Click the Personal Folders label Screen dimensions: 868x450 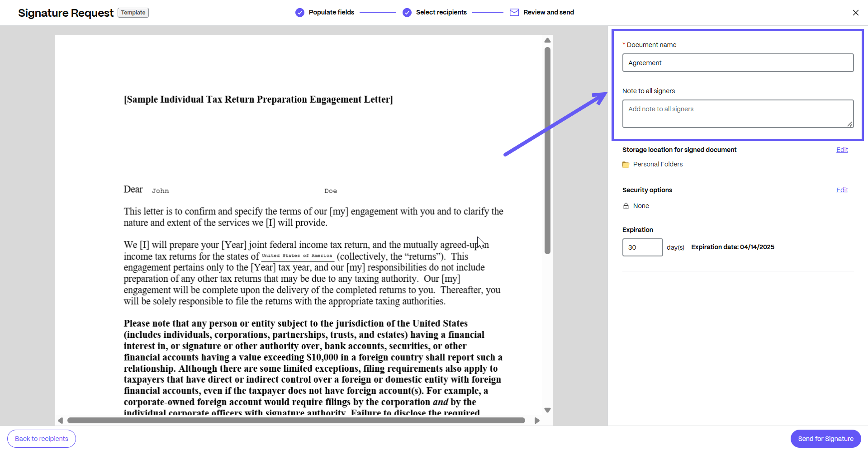pos(658,164)
